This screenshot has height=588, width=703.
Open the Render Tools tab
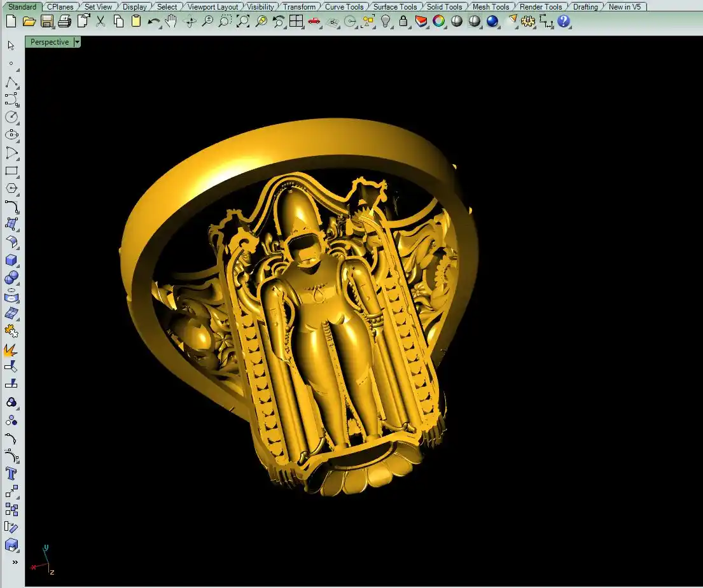[541, 7]
